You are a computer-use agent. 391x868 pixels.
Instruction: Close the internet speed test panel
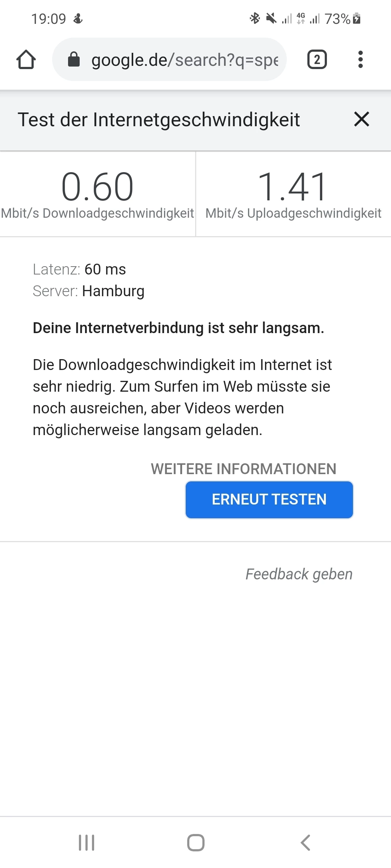(361, 119)
